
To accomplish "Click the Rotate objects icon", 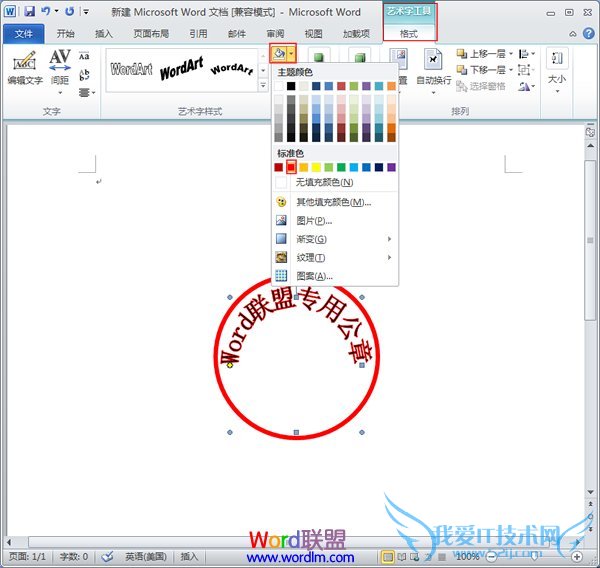I will click(x=524, y=87).
